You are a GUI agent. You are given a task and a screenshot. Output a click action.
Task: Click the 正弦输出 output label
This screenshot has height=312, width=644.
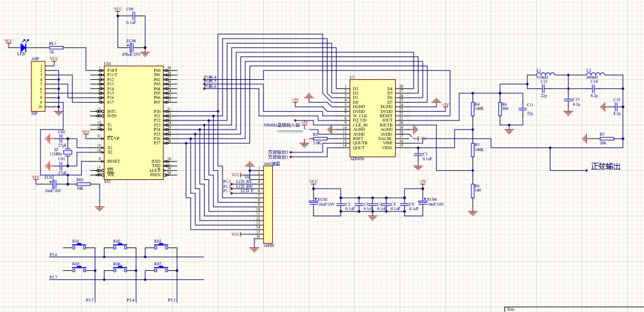605,166
